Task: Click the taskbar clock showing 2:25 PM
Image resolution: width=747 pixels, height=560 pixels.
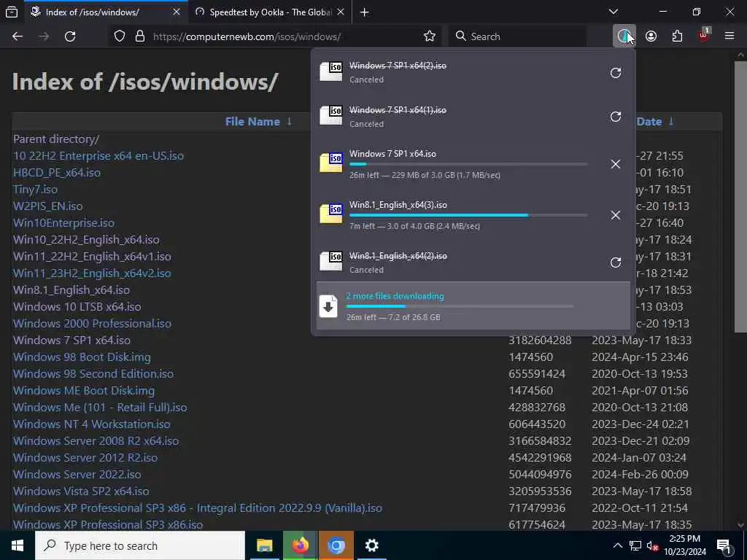Action: pos(684,545)
